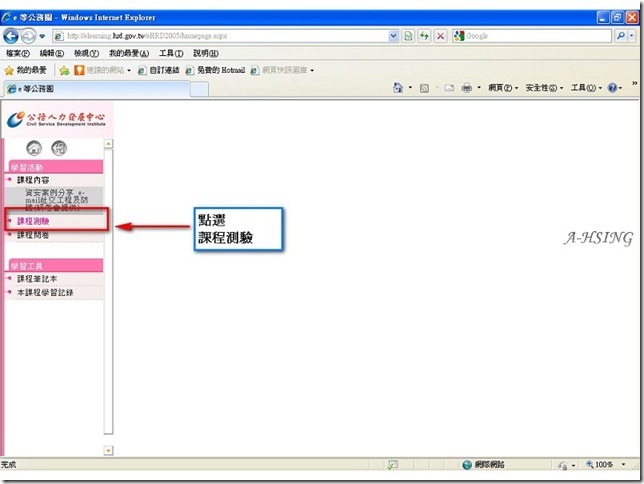Open the 工具(O) command bar menu

pyautogui.click(x=586, y=88)
